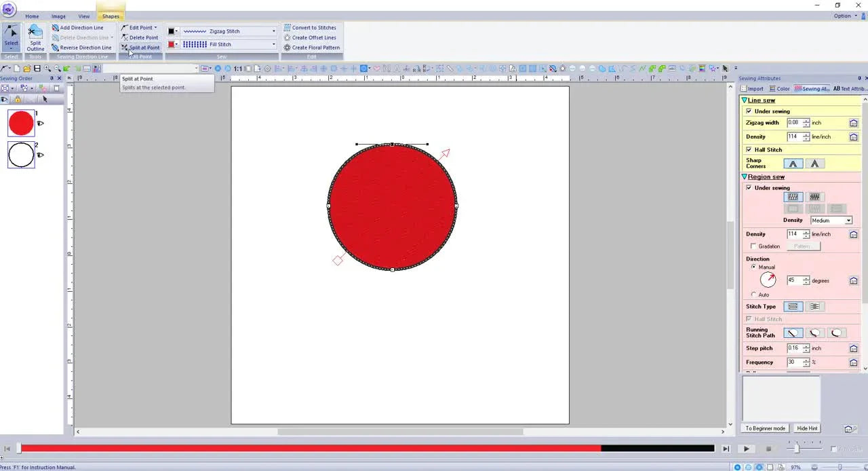Open the Home ribbon tab
868x471 pixels.
[32, 16]
